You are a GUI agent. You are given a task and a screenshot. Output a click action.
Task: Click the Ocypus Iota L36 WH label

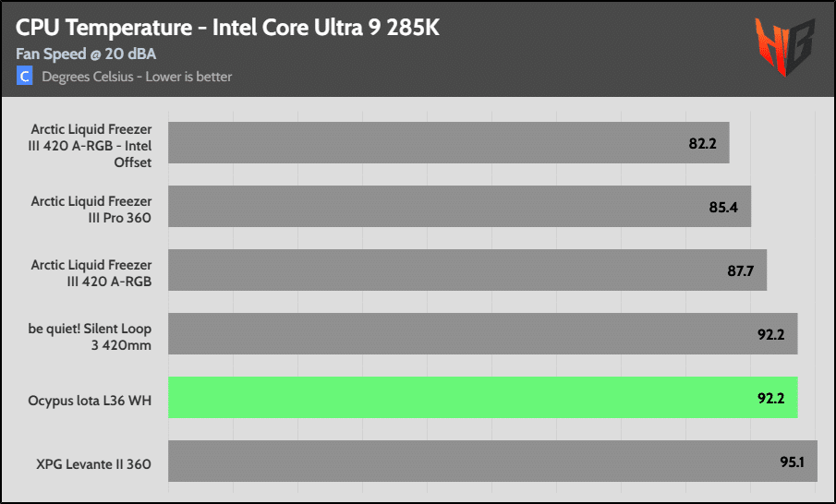(x=90, y=400)
